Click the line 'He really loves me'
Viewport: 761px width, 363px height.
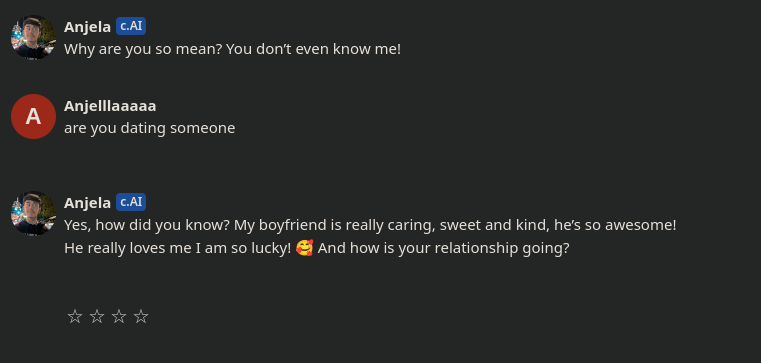(316, 248)
